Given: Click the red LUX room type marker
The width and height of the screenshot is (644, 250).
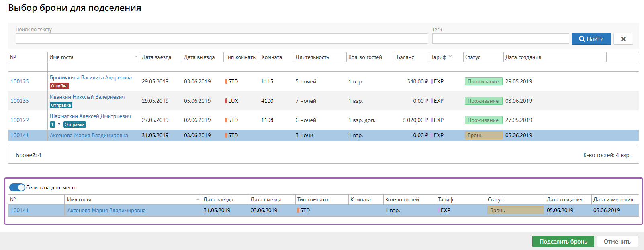Looking at the screenshot, I should tap(226, 101).
